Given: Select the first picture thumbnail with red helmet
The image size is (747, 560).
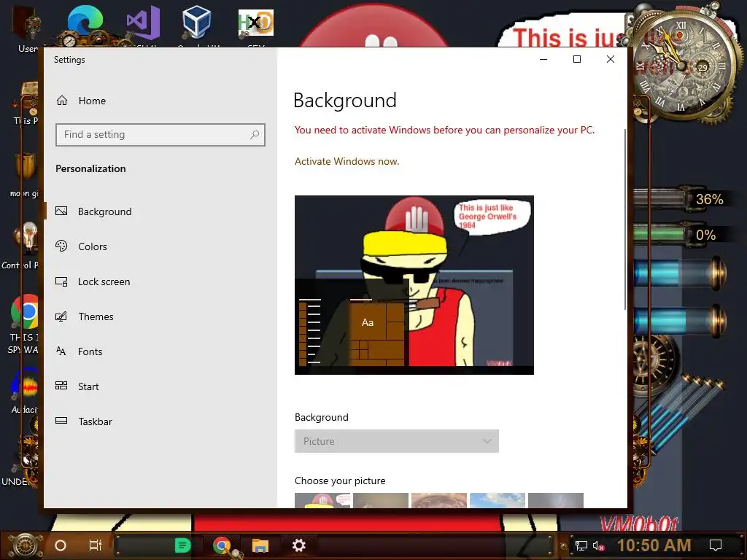Looking at the screenshot, I should tap(322, 500).
